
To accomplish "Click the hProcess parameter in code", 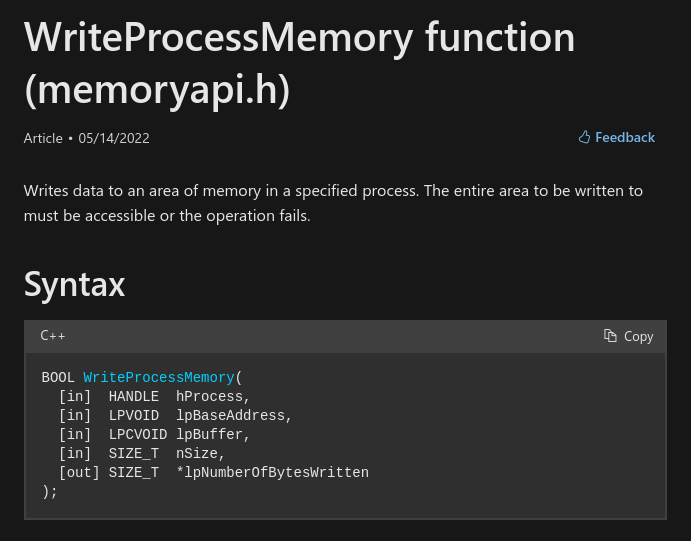I will (212, 397).
